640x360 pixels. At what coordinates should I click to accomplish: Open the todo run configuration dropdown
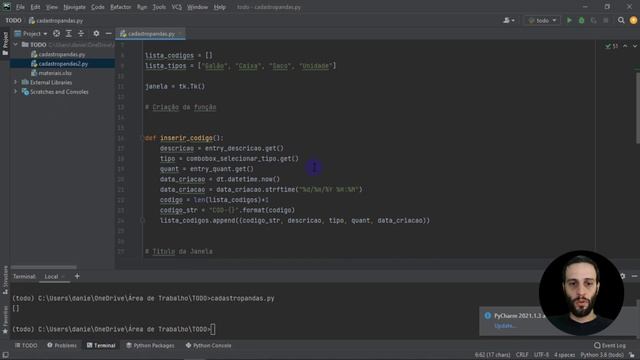(542, 20)
